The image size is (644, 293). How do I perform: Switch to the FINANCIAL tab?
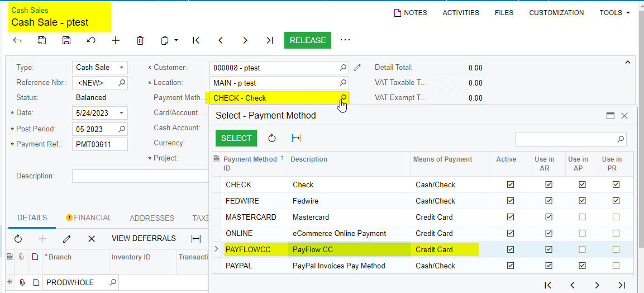pos(89,218)
